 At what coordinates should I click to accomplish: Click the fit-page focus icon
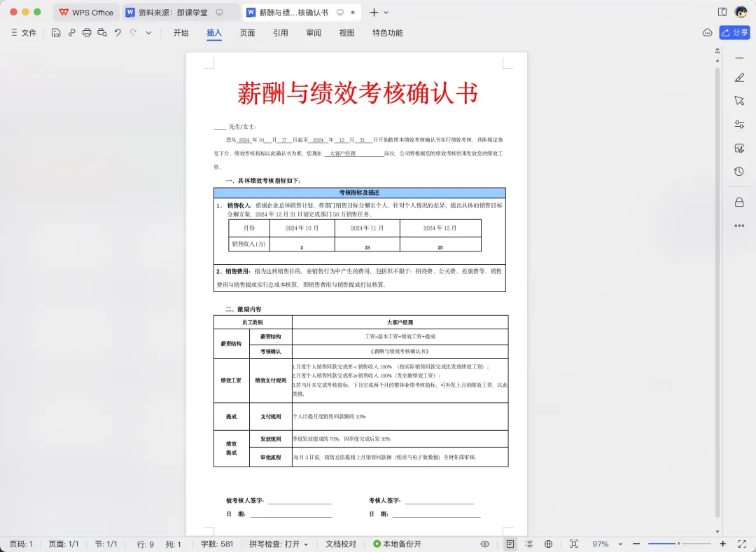click(x=574, y=544)
